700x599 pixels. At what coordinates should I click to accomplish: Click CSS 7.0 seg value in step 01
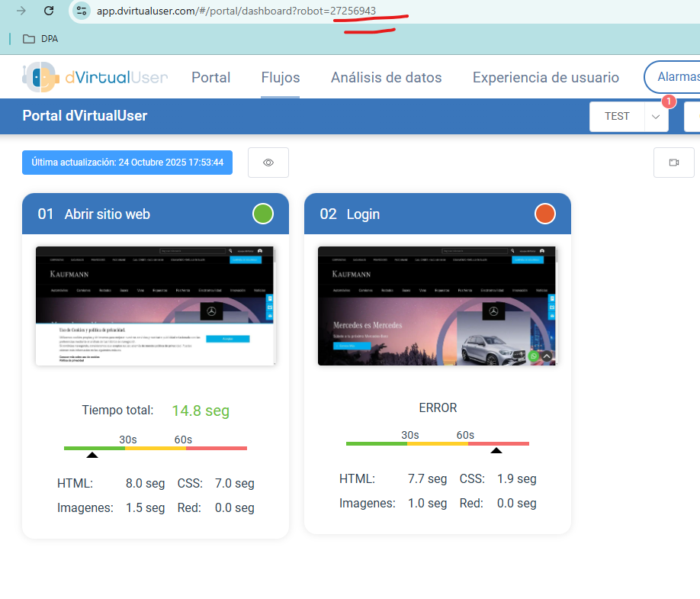tap(235, 483)
